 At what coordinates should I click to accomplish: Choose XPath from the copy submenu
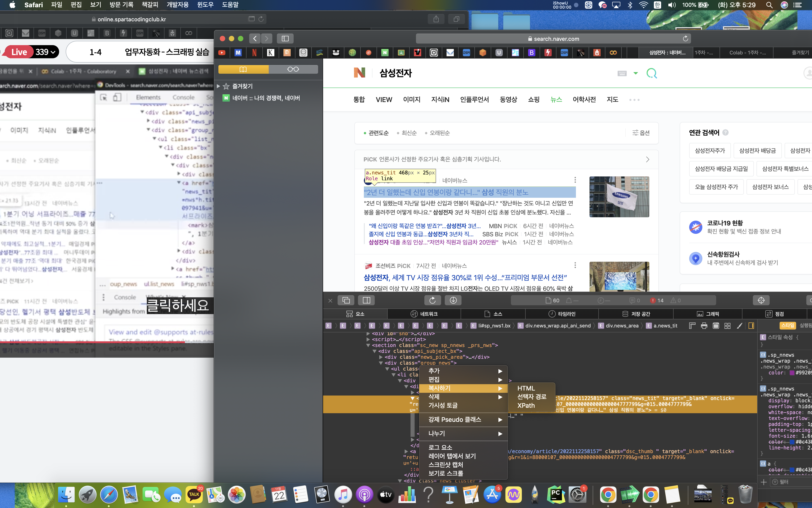[532, 405]
